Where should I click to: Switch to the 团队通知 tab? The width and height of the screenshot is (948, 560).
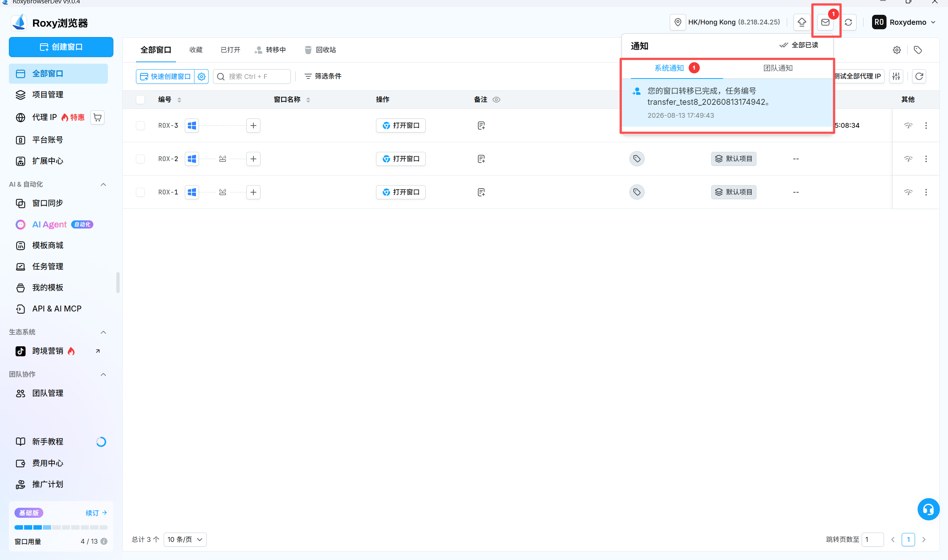click(778, 68)
